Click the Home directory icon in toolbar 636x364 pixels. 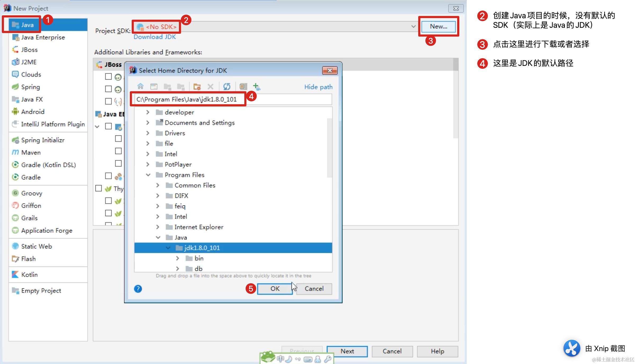tap(140, 87)
